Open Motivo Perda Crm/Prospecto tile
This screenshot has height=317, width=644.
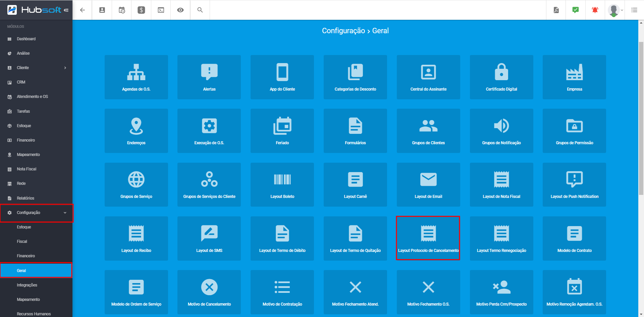(x=501, y=292)
